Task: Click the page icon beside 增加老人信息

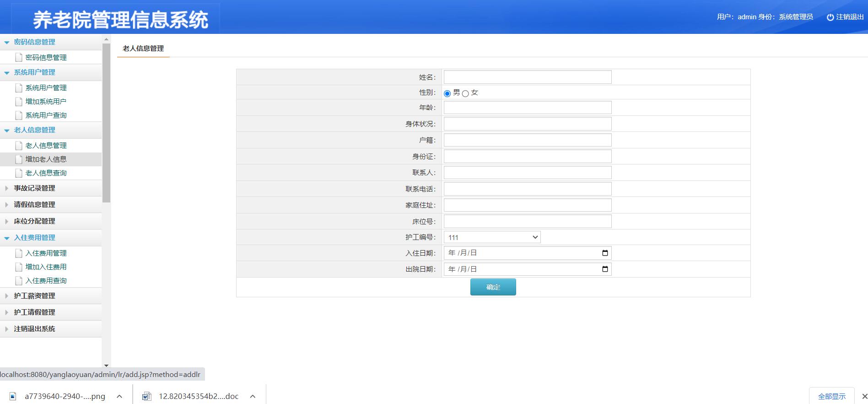Action: point(19,159)
